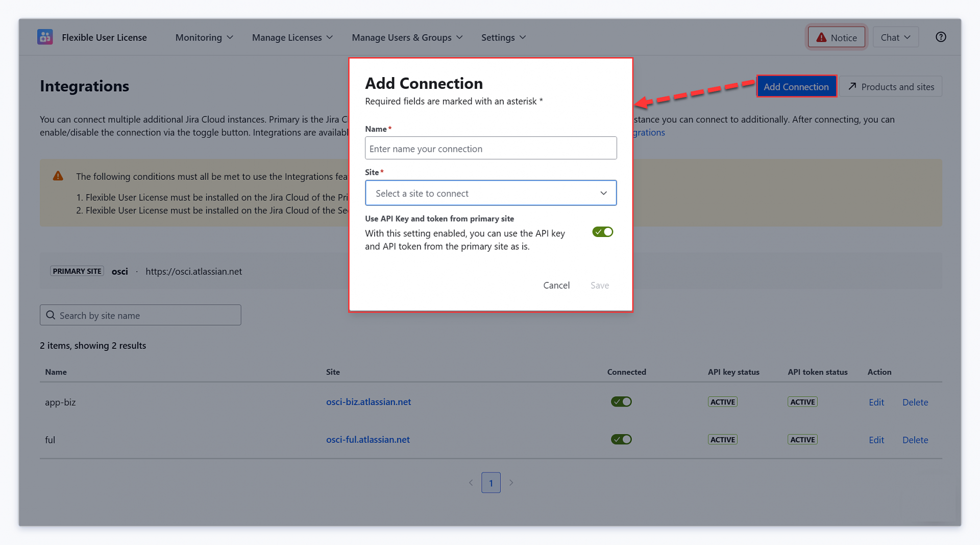Disable the app-biz connection toggle
Viewport: 980px width, 545px height.
tap(621, 401)
